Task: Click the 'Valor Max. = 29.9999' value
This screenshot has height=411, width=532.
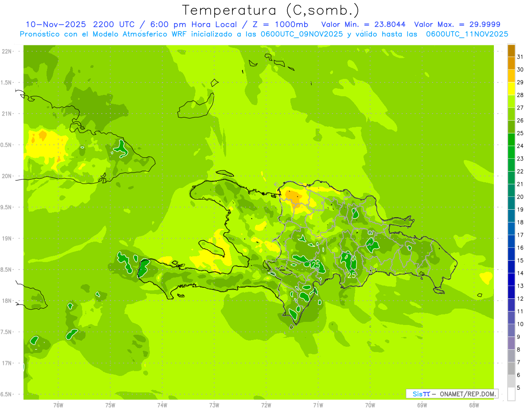Action: click(x=457, y=24)
